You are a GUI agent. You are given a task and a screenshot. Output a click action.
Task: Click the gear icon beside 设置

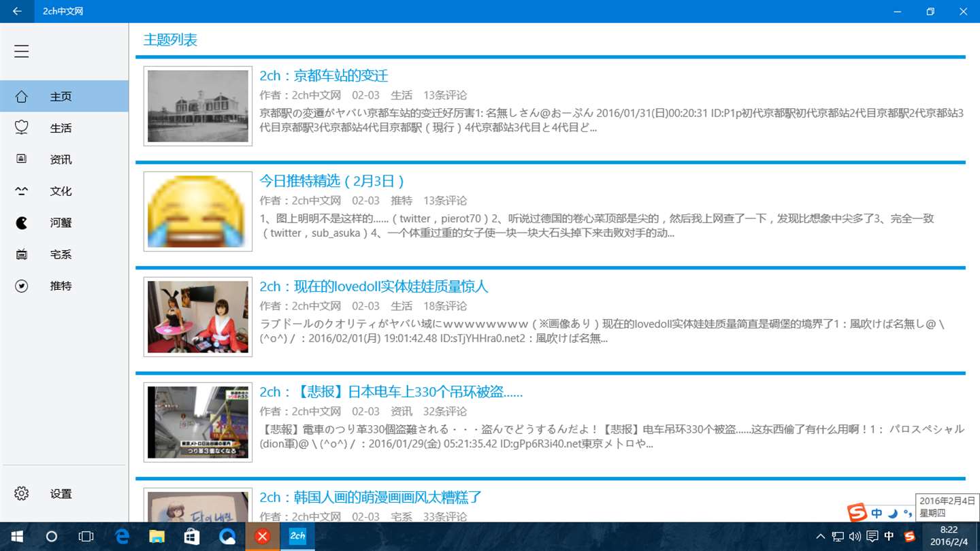pos(22,494)
